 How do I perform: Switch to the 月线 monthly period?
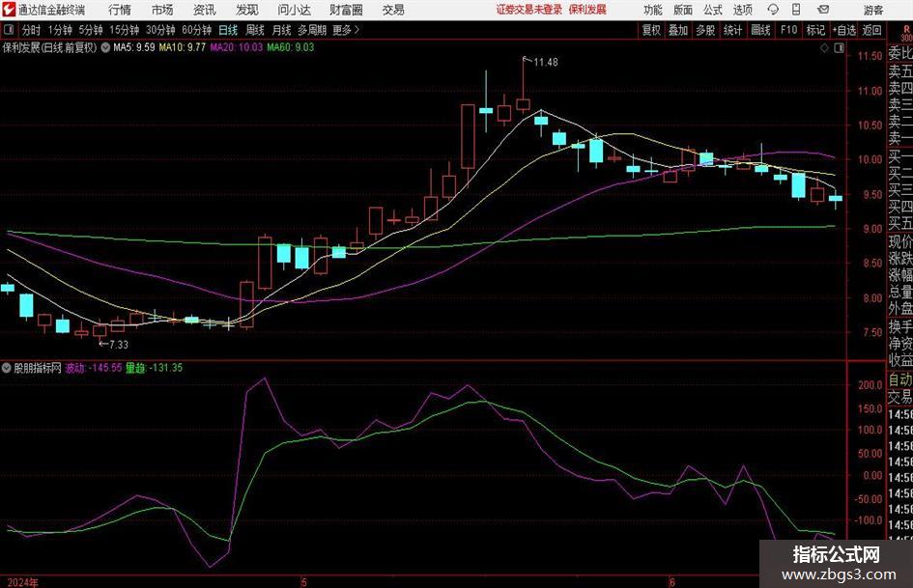point(282,30)
